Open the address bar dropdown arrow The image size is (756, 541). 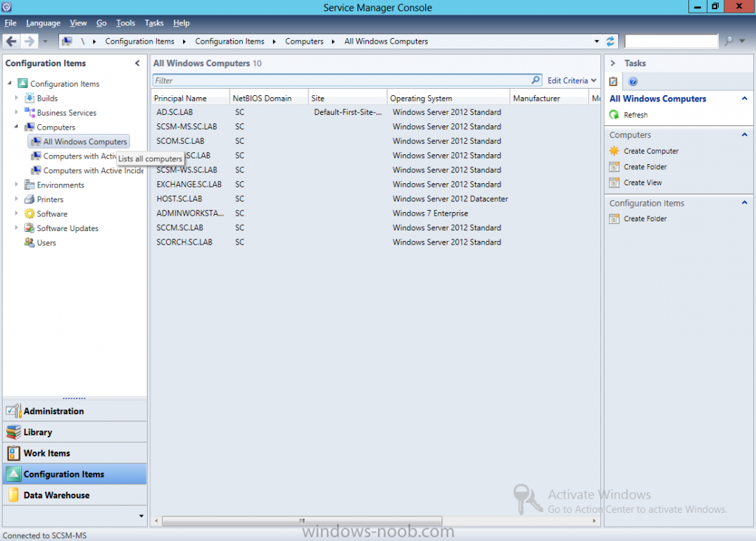tap(597, 42)
